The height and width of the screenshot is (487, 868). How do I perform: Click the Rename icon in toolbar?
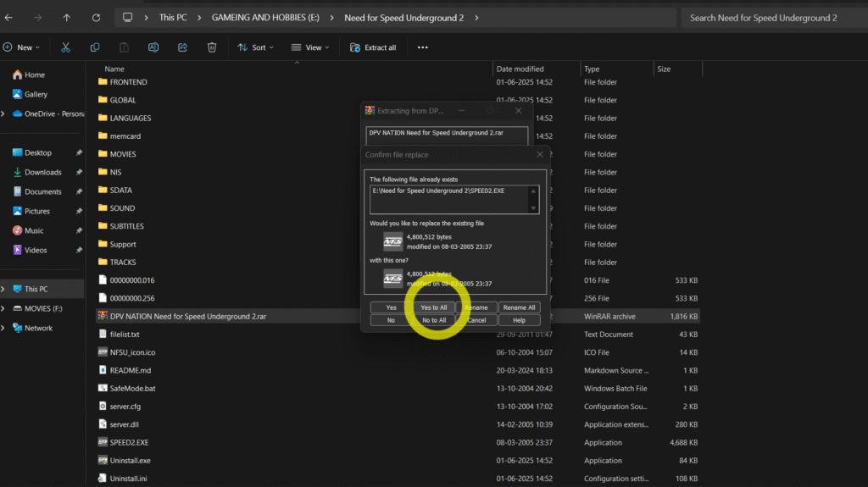click(153, 47)
